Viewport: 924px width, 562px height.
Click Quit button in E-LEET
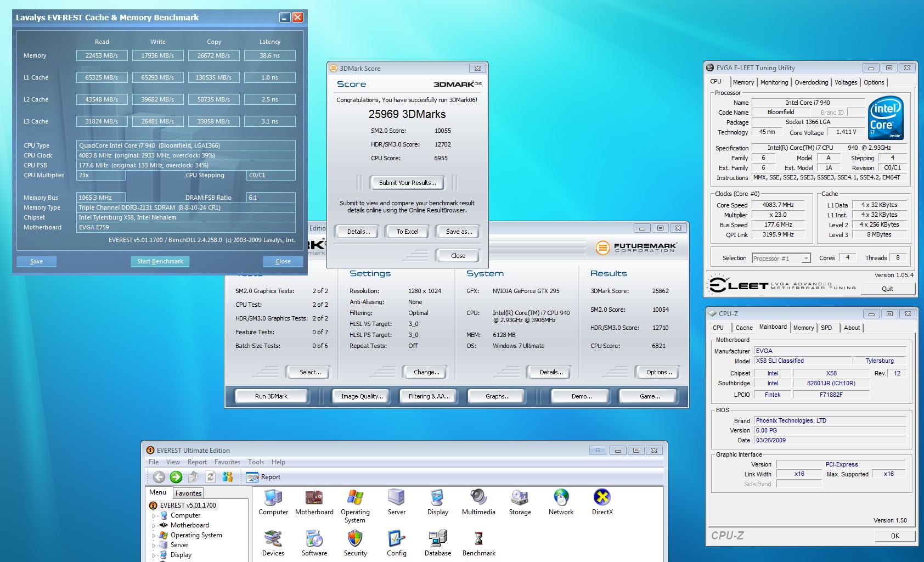(887, 289)
